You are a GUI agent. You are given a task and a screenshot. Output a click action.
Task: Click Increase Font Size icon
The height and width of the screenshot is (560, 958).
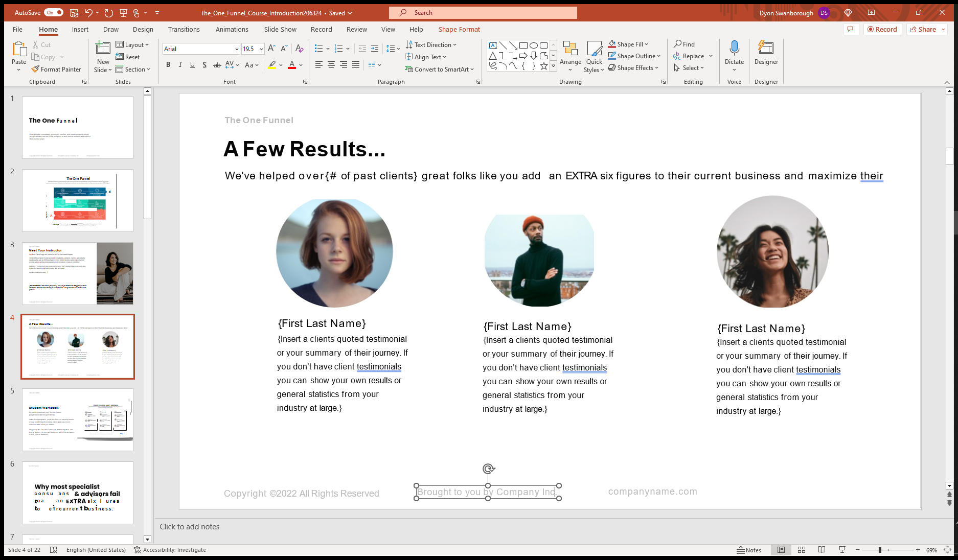271,49
